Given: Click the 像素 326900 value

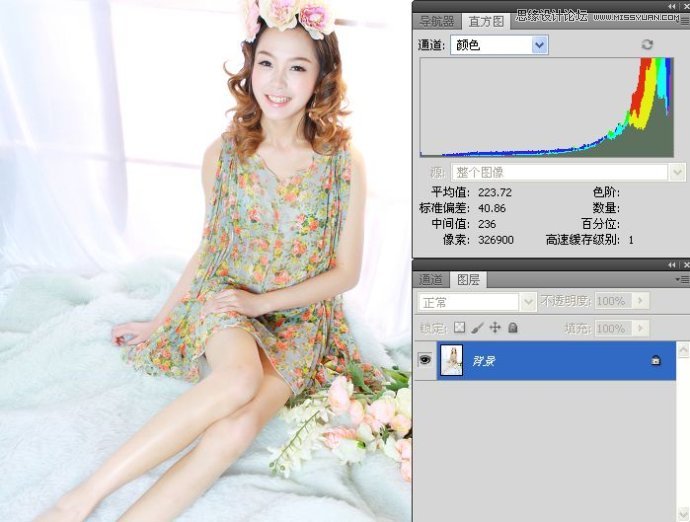Looking at the screenshot, I should tap(495, 240).
